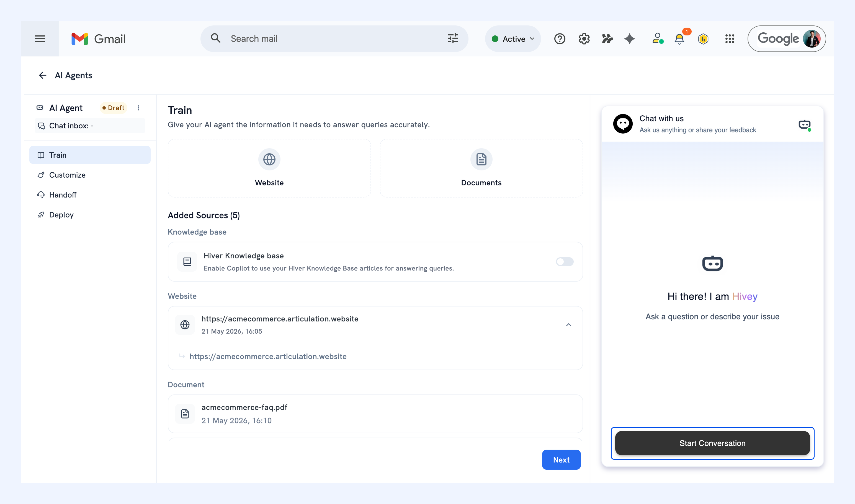Click the Gemini sparkle icon
The image size is (855, 504).
pyautogui.click(x=629, y=39)
